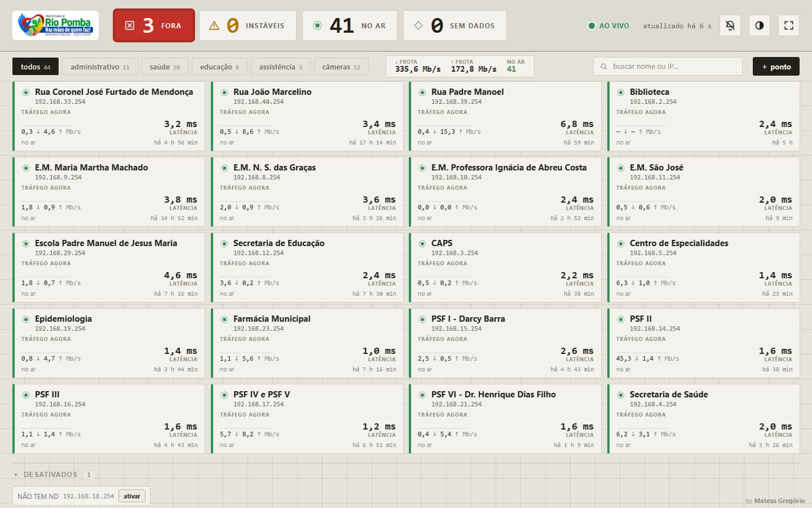Enter fullscreen mode with the expand icon

click(789, 25)
